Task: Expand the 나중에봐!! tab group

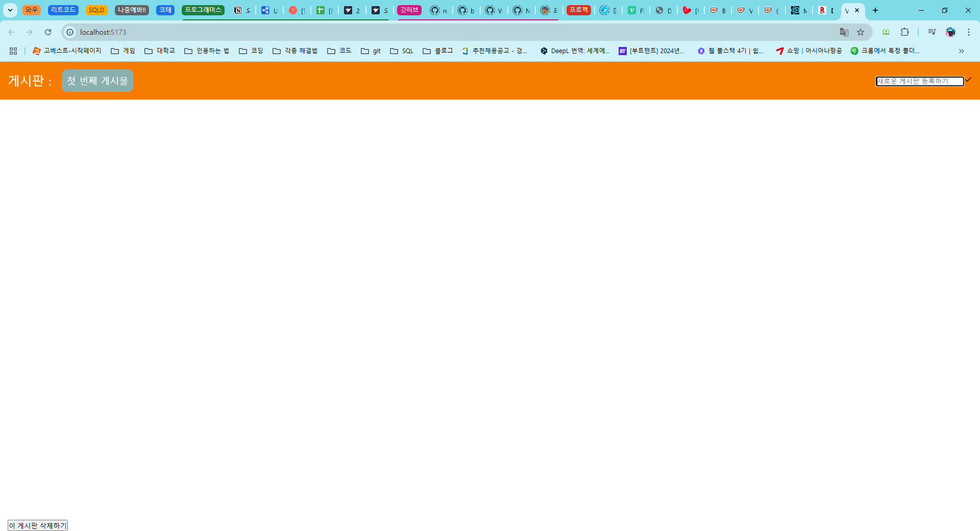Action: coord(132,10)
